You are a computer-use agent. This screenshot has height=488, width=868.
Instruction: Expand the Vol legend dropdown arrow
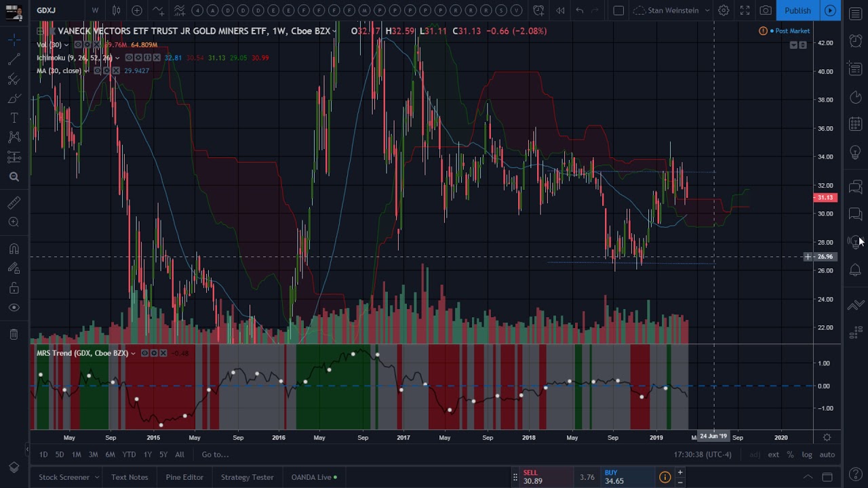66,45
